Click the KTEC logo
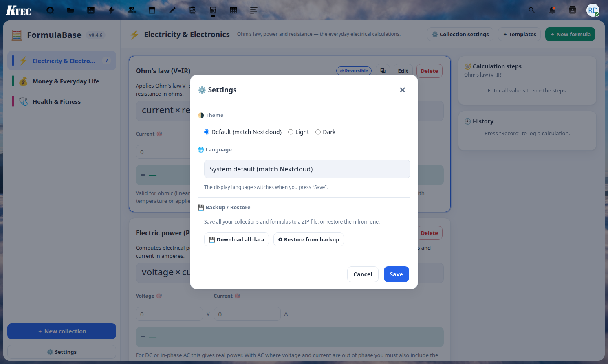The image size is (608, 364). point(18,10)
